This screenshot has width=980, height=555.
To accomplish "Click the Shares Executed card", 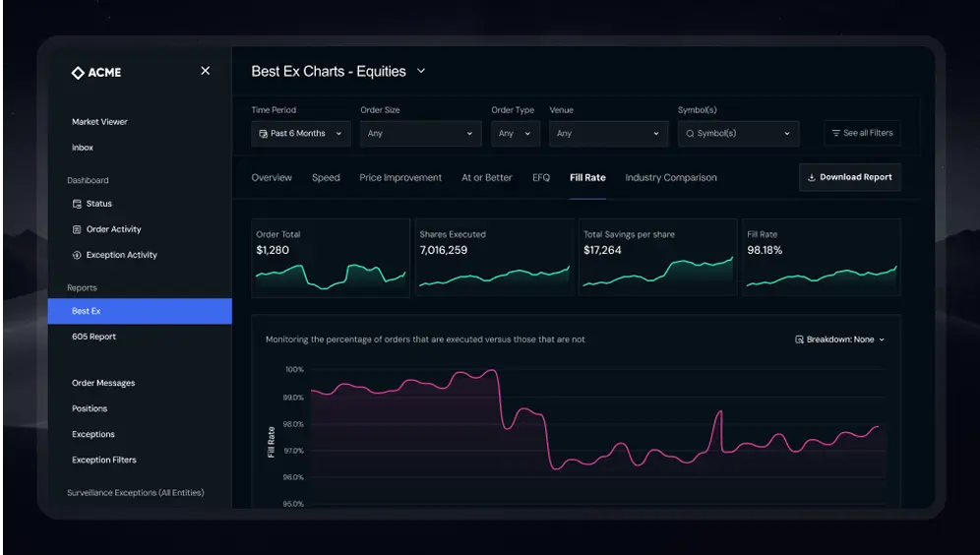I will point(494,258).
